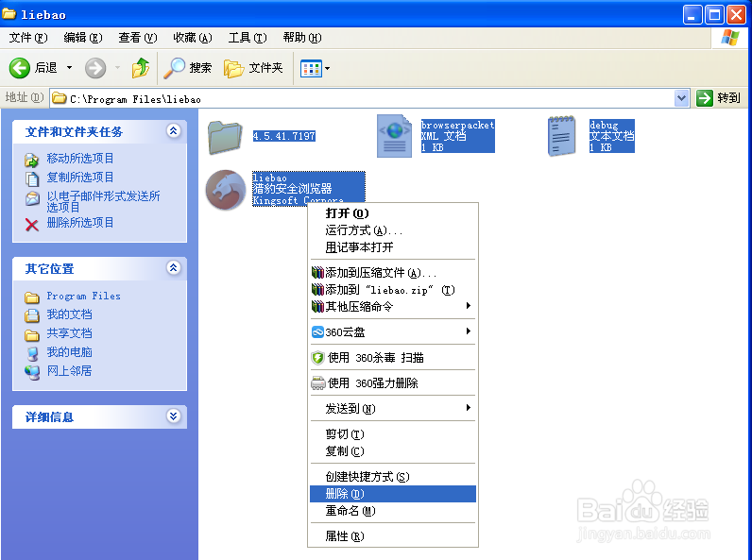
Task: Open the 收藏(A) menu
Action: click(x=193, y=38)
